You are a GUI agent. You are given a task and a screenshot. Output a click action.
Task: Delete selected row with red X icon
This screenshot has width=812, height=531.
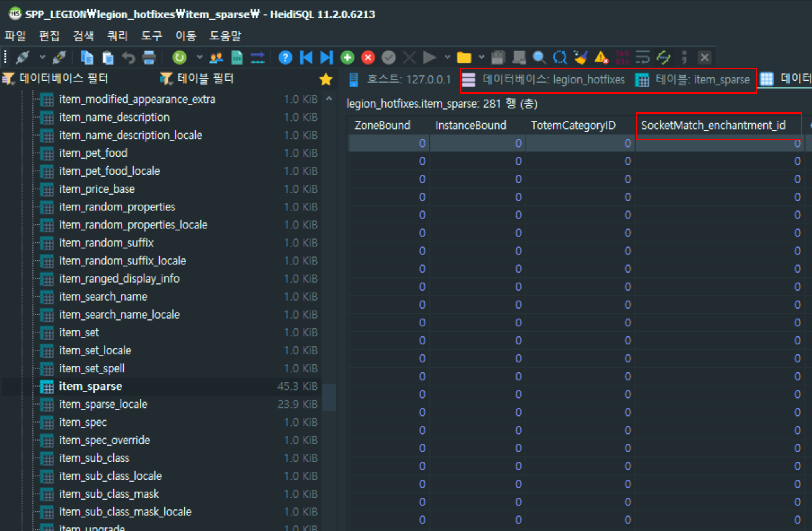coord(368,57)
